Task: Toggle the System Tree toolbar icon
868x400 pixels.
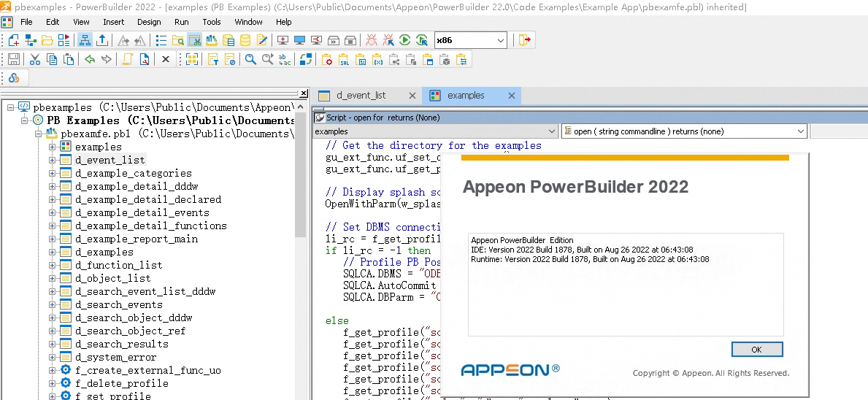Action: click(85, 40)
